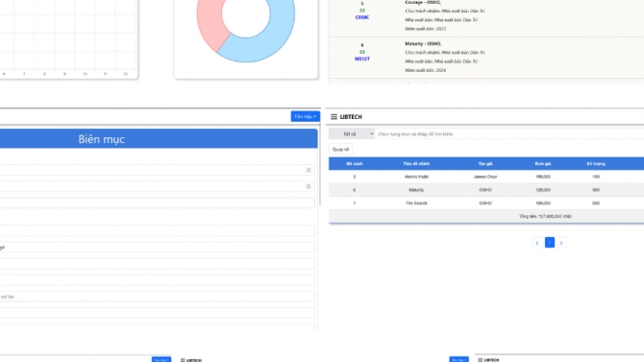Click book code 3 in Atomic Habit row
Image resolution: width=644 pixels, height=362 pixels.
[355, 177]
